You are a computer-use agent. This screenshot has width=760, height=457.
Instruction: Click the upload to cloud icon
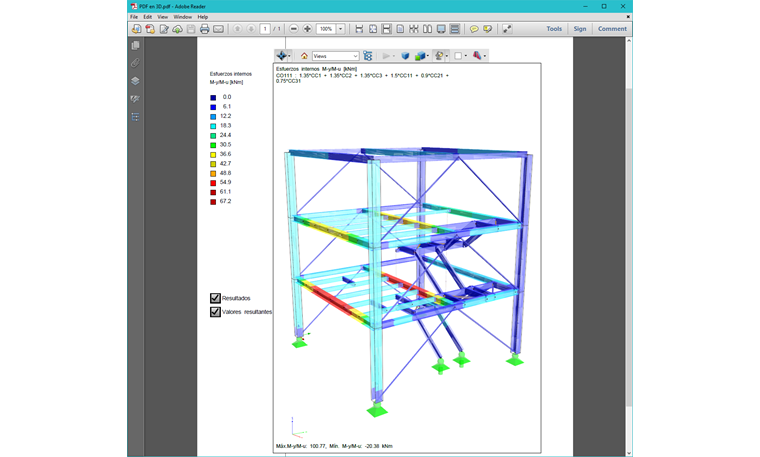(177, 29)
